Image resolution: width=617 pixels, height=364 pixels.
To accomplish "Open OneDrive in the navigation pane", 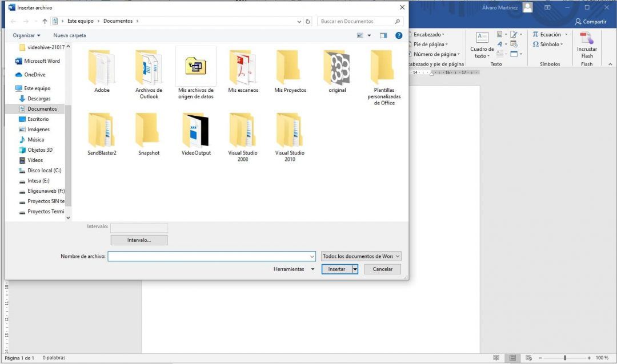I will coord(34,75).
